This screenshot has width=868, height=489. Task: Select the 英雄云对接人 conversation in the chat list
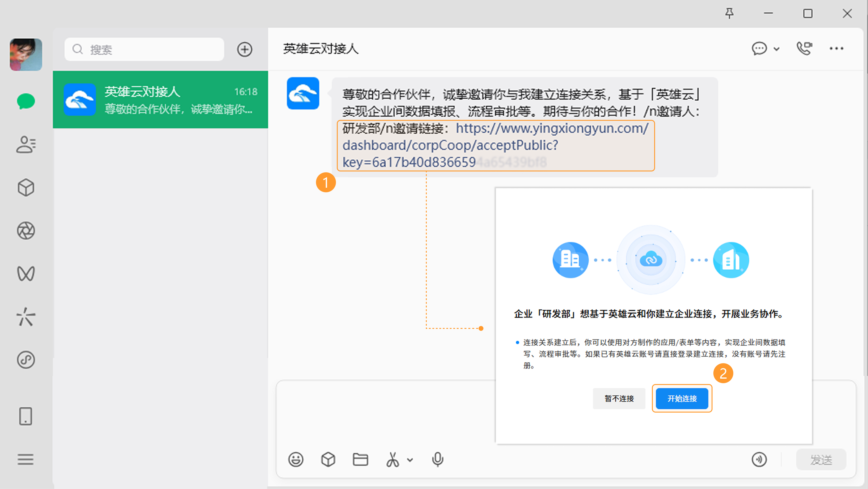click(x=160, y=100)
